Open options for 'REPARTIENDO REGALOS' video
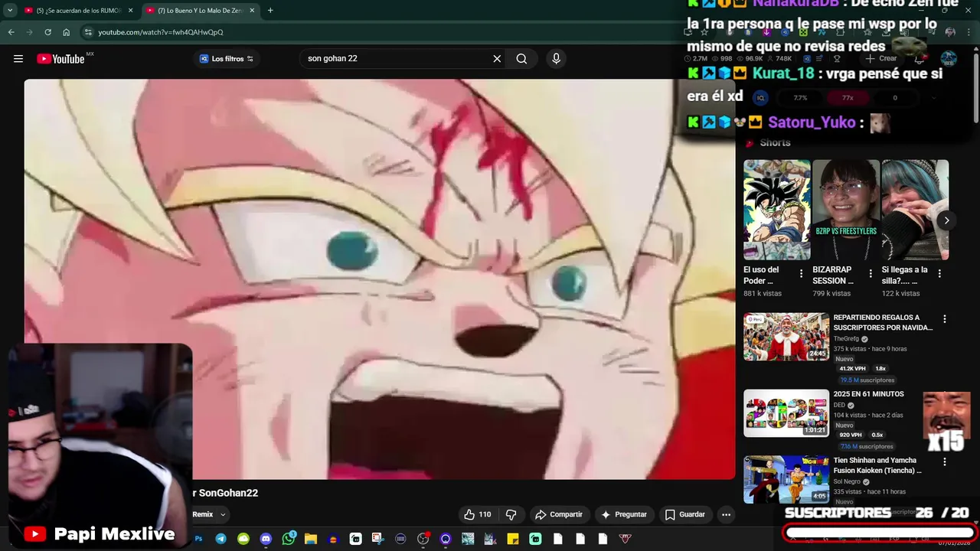This screenshot has height=551, width=980. (945, 319)
